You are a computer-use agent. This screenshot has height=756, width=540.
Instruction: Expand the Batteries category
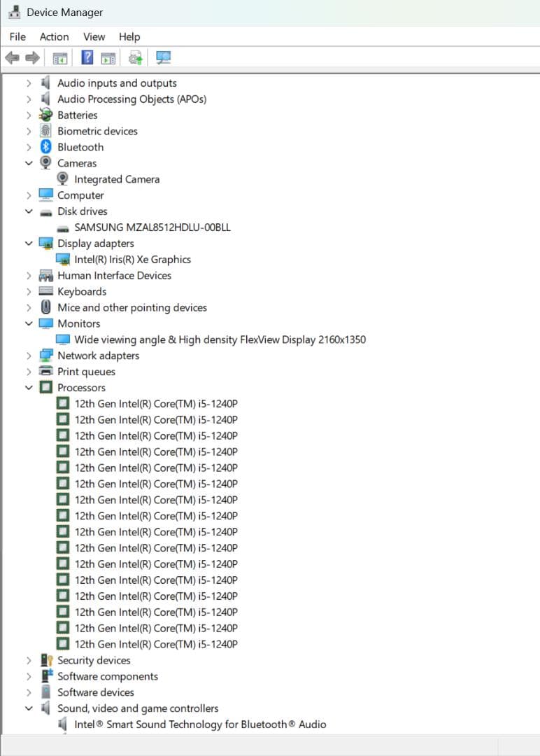coord(29,115)
